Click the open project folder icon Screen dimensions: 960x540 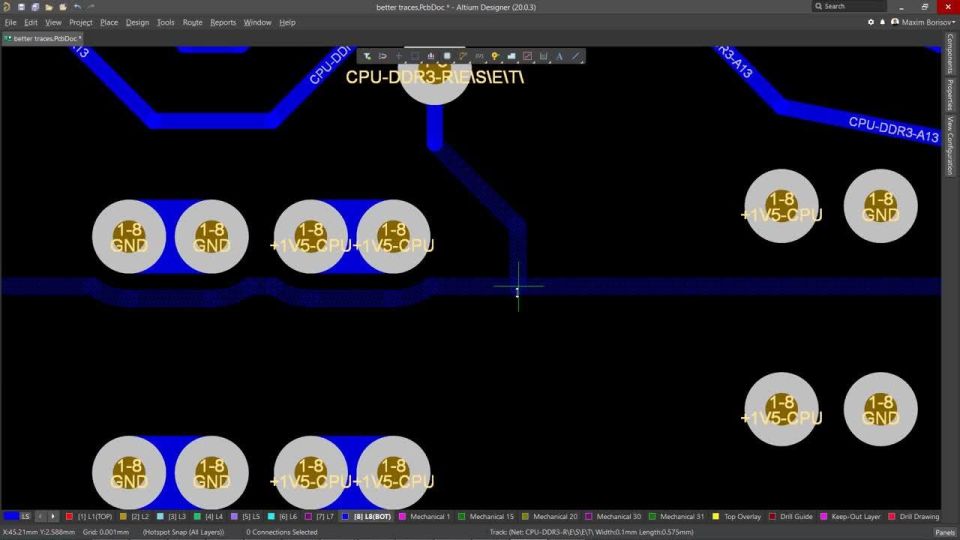[62, 7]
